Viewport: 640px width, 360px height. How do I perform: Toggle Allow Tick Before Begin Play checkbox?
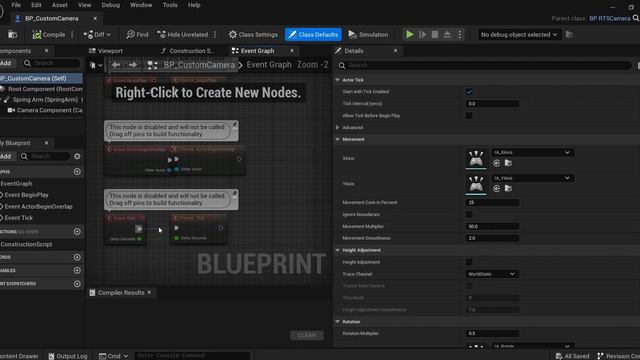click(469, 116)
